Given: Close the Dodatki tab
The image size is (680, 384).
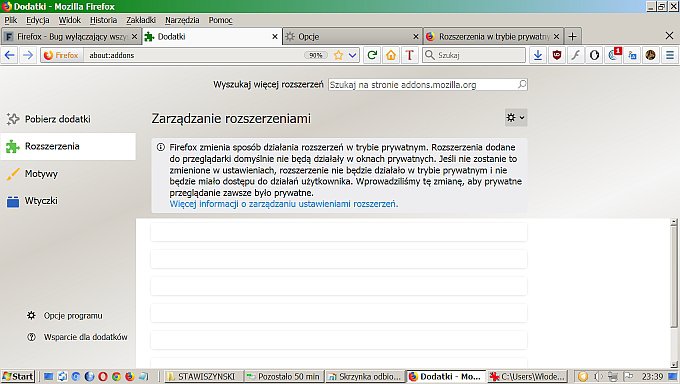Looking at the screenshot, I should (x=275, y=37).
